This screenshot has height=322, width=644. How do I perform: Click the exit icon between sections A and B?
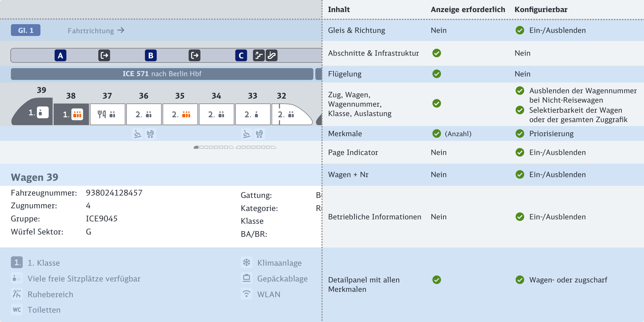pos(104,55)
